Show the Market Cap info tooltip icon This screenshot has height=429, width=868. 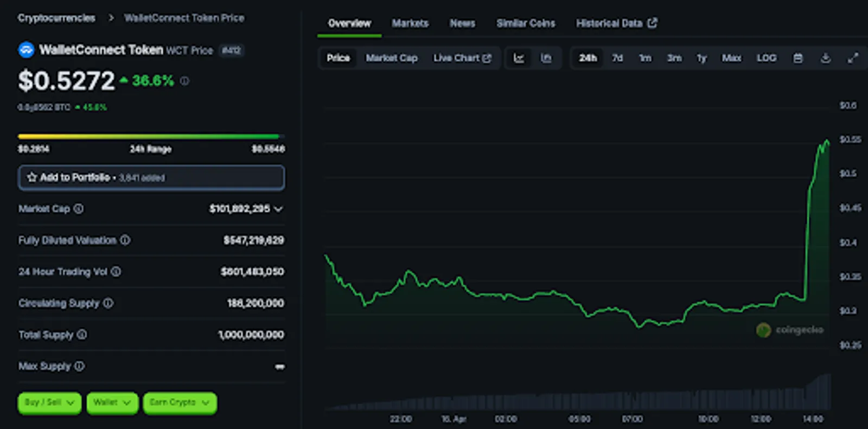click(79, 209)
